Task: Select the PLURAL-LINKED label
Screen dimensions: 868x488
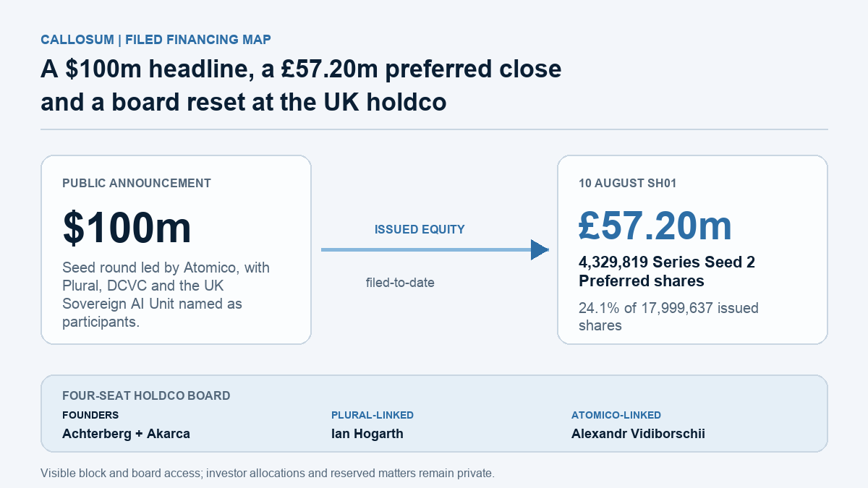Action: (373, 416)
